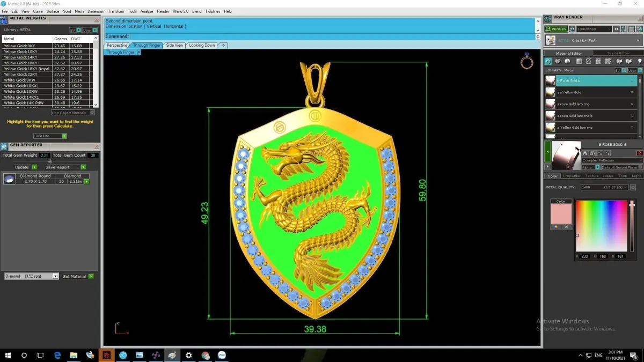Click the Set Material button
Image resolution: width=644 pixels, height=362 pixels.
75,276
